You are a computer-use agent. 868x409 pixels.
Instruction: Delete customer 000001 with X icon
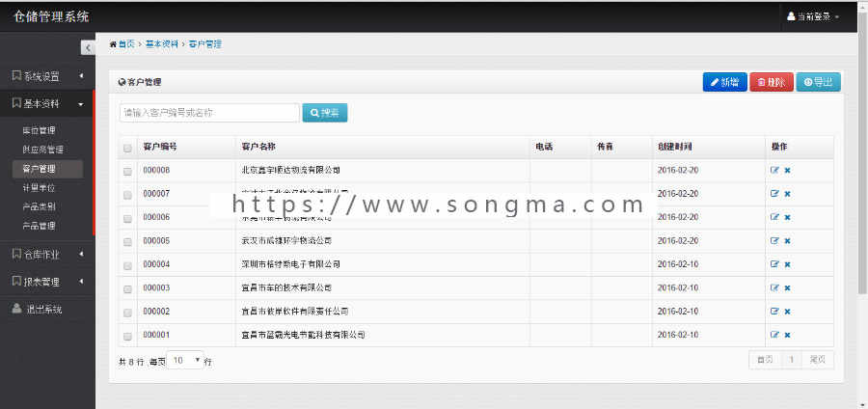pyautogui.click(x=787, y=335)
